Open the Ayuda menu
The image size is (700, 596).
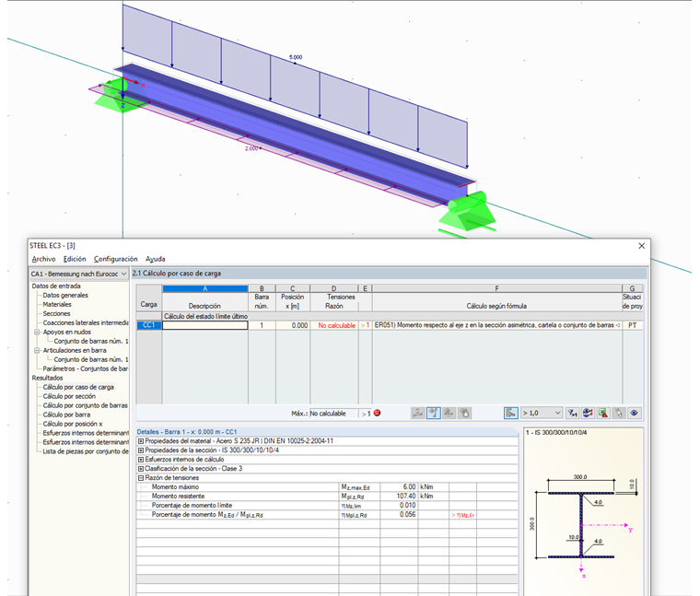coord(156,259)
